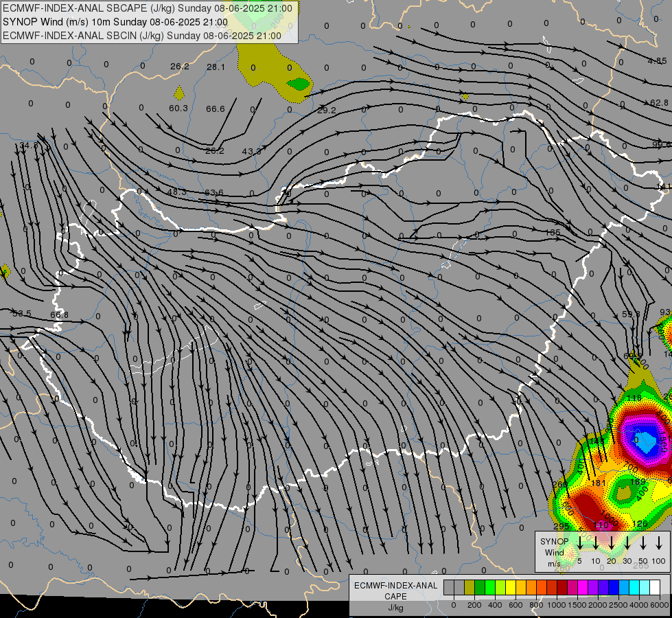Viewport: 672px width, 618px height.
Task: Click the 53.5 value on the map
Action: pos(22,314)
